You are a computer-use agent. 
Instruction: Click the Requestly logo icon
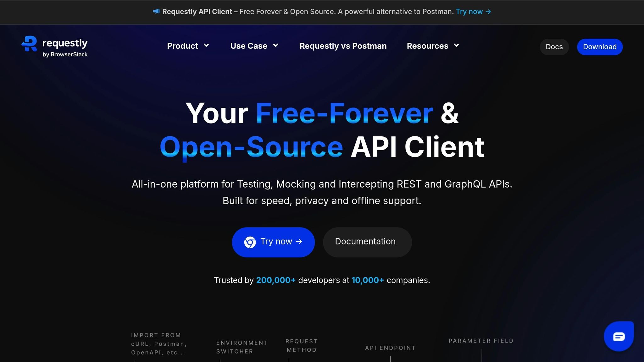(x=29, y=44)
